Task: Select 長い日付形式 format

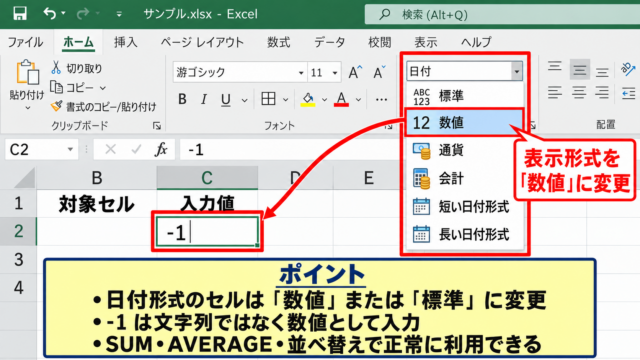Action: click(464, 235)
